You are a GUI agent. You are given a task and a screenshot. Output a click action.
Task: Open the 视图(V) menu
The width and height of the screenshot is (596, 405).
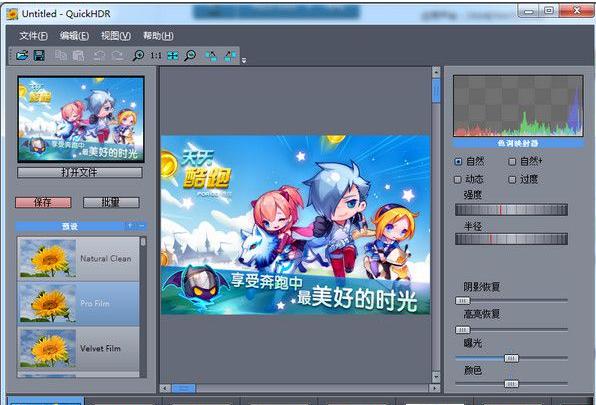(x=116, y=36)
